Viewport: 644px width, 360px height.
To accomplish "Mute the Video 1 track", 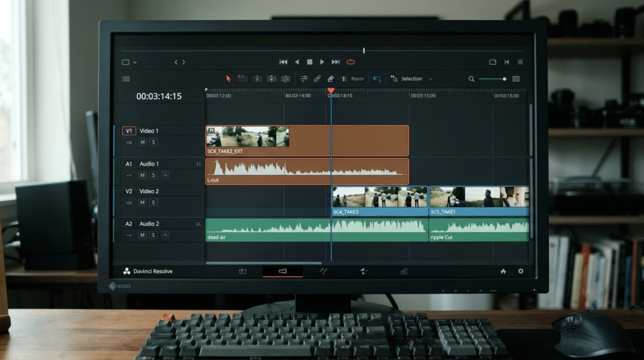I will (143, 142).
